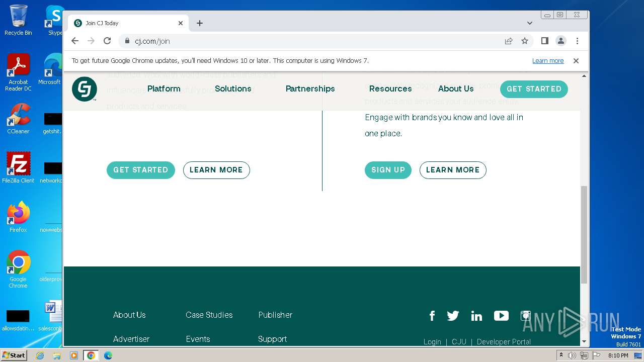Open the footer Advertiser link
644x362 pixels.
tap(131, 339)
